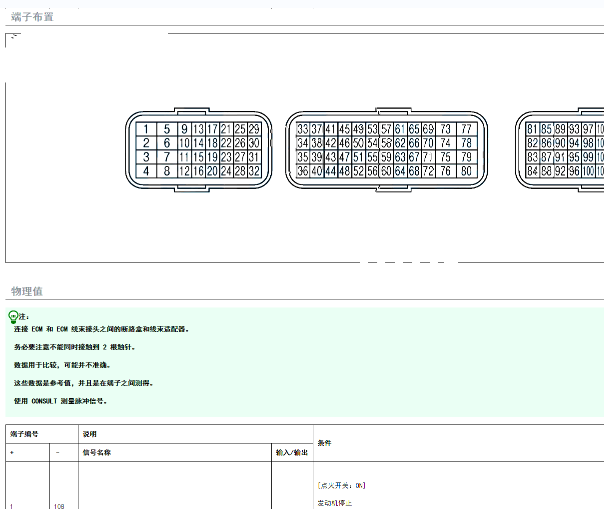Click terminal 80 in the middle connector
Image resolution: width=604 pixels, height=509 pixels.
pos(466,171)
